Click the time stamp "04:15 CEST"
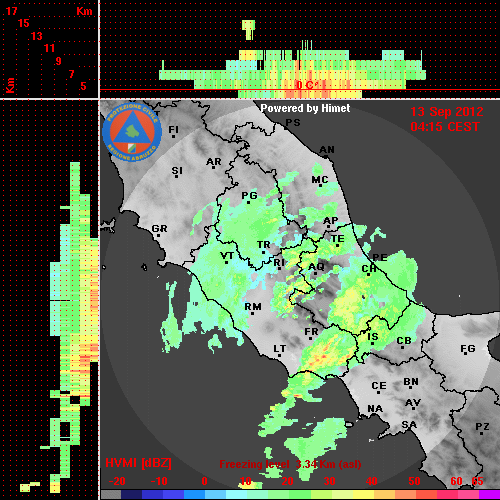Viewport: 500px width, 500px height. (445, 127)
